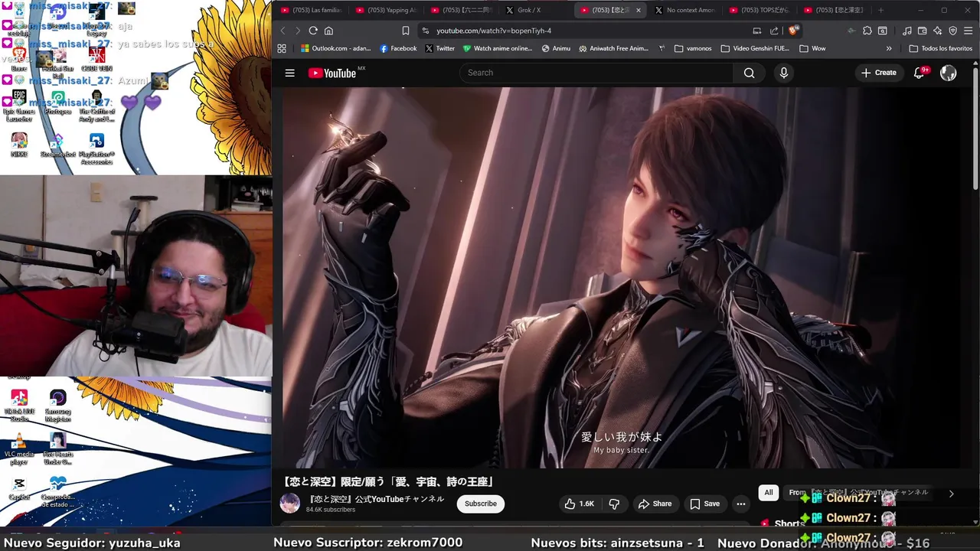The image size is (980, 551).
Task: Open PlayStation Accessories desktop shortcut
Action: (96, 149)
